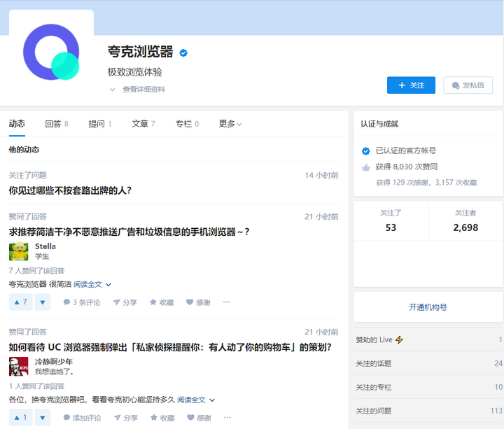
Task: Open more options on Stella's answer
Action: (227, 302)
